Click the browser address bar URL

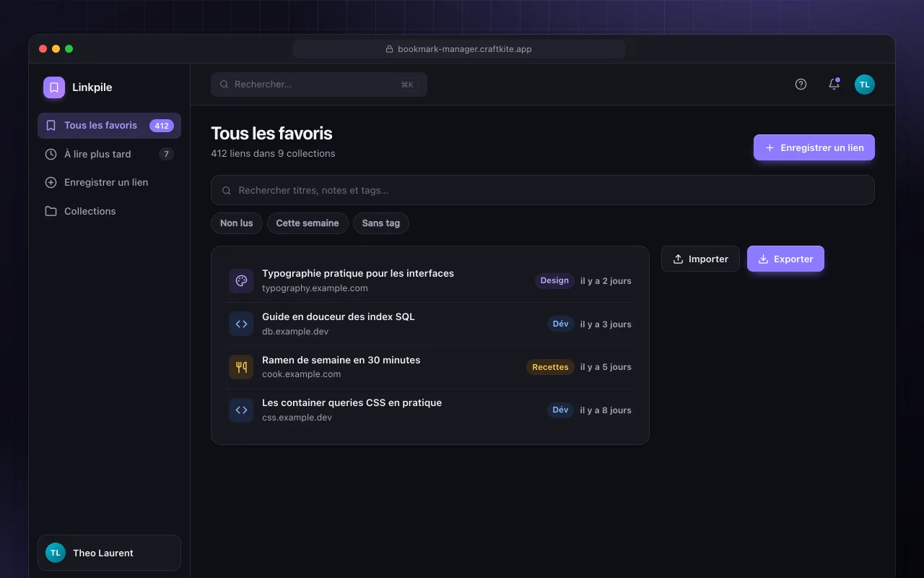(459, 49)
